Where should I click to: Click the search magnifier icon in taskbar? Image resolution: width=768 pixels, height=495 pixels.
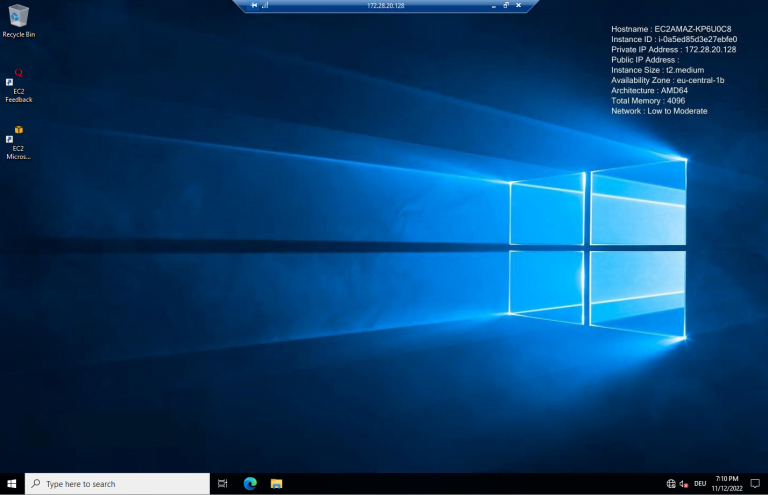tap(36, 484)
